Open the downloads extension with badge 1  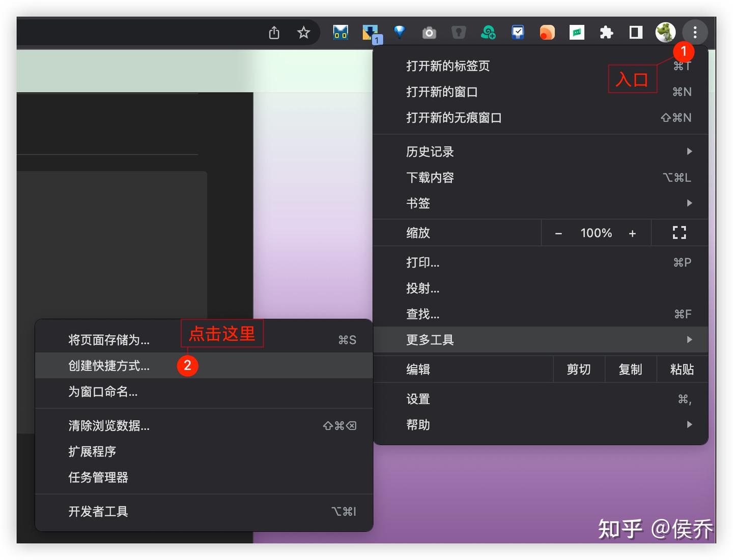[370, 32]
